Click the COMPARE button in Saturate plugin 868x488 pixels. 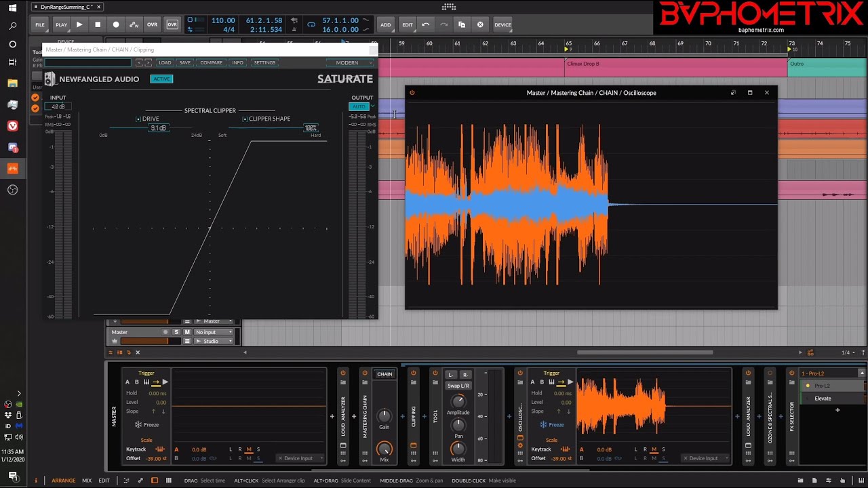click(211, 62)
